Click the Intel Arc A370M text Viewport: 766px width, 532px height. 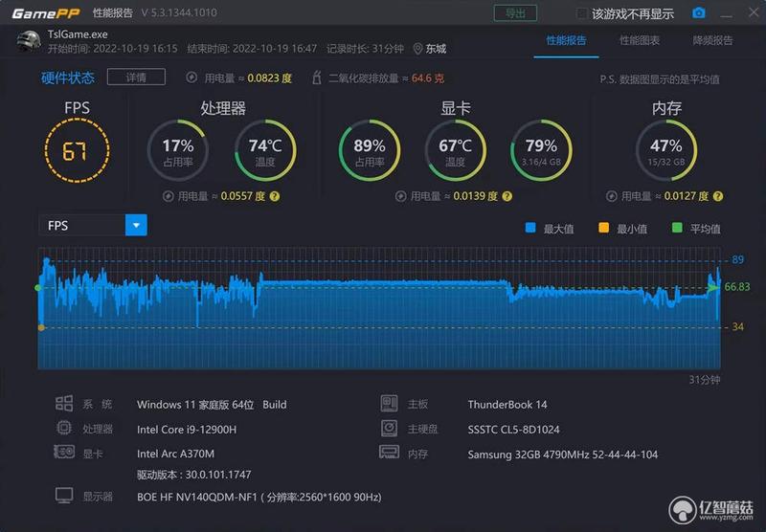175,454
